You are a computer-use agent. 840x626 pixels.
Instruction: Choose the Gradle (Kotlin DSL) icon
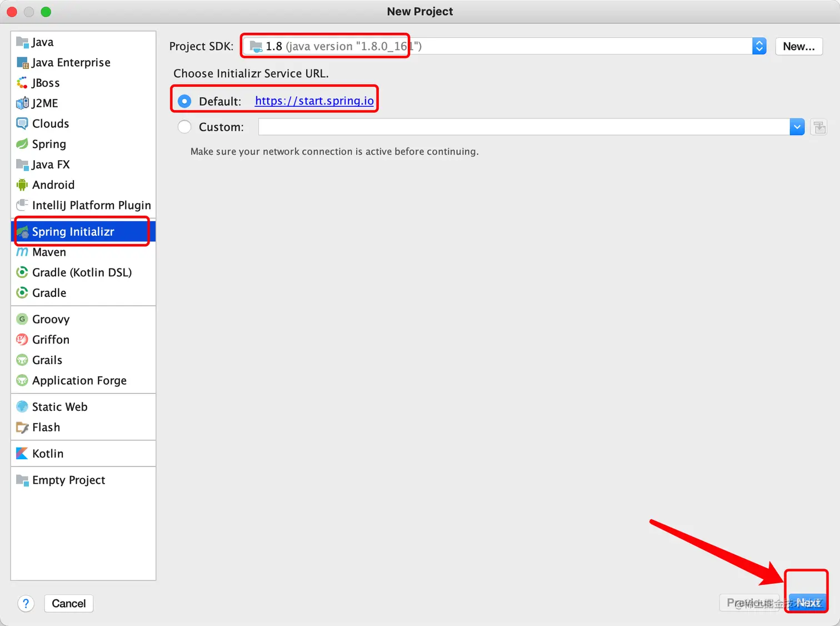pyautogui.click(x=22, y=272)
